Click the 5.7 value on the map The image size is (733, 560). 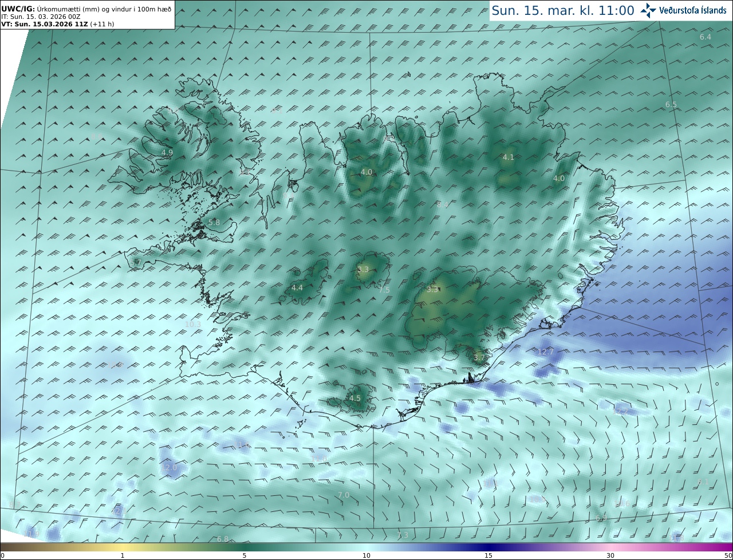coord(135,263)
